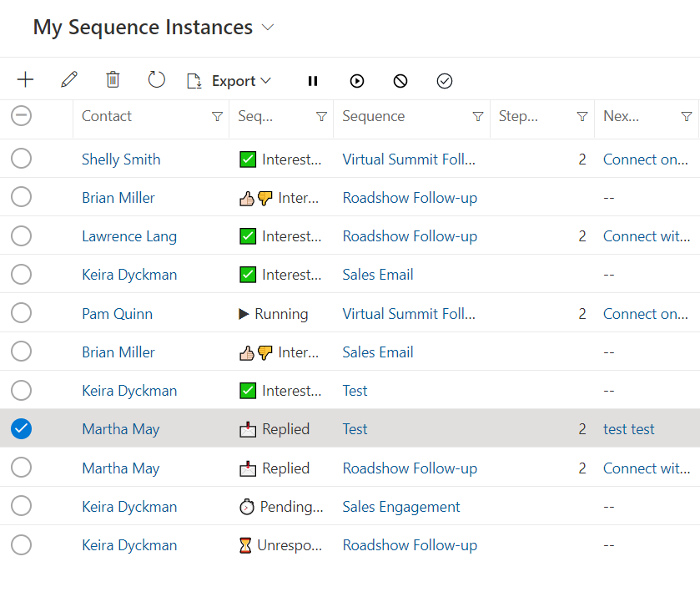Open Martha May's contact record
This screenshot has width=700, height=592.
click(x=120, y=428)
